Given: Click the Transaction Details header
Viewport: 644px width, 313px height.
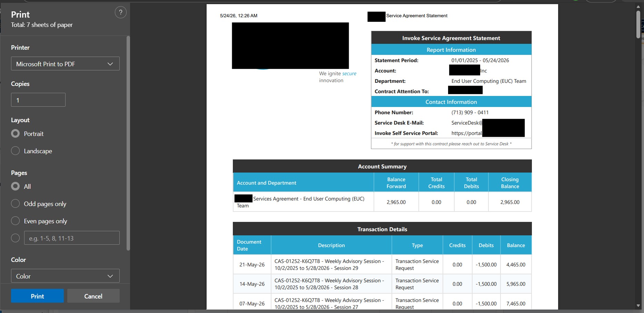Looking at the screenshot, I should coord(382,229).
